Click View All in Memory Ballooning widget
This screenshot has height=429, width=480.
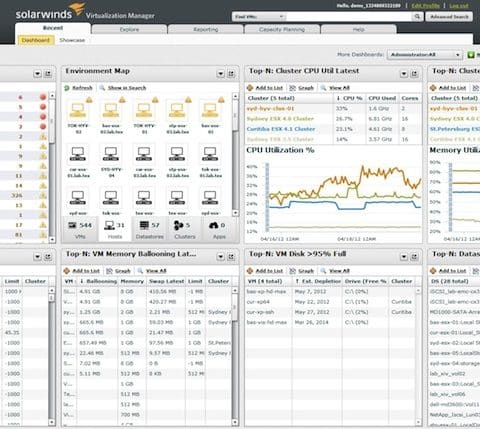point(152,271)
